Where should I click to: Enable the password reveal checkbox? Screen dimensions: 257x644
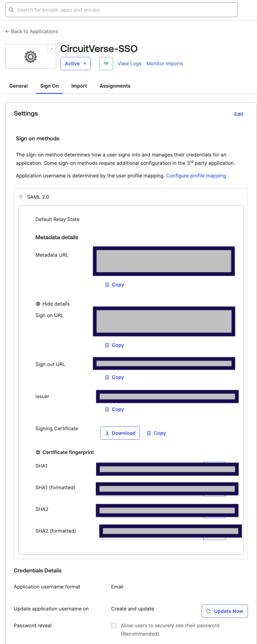tap(114, 625)
